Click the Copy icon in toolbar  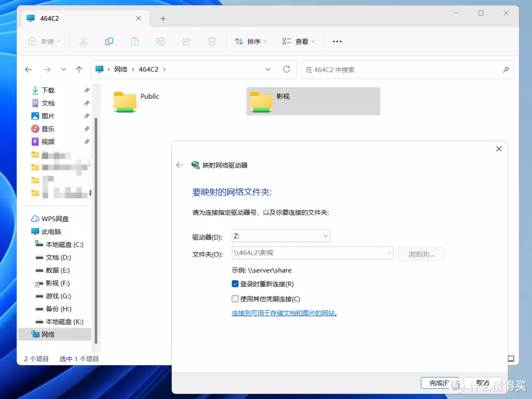pyautogui.click(x=109, y=41)
